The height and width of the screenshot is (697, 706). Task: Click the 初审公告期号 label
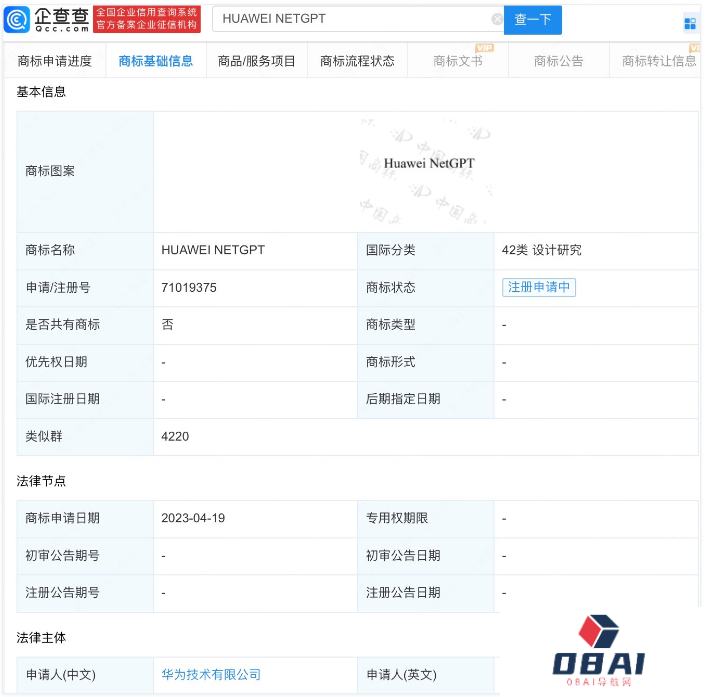click(63, 555)
